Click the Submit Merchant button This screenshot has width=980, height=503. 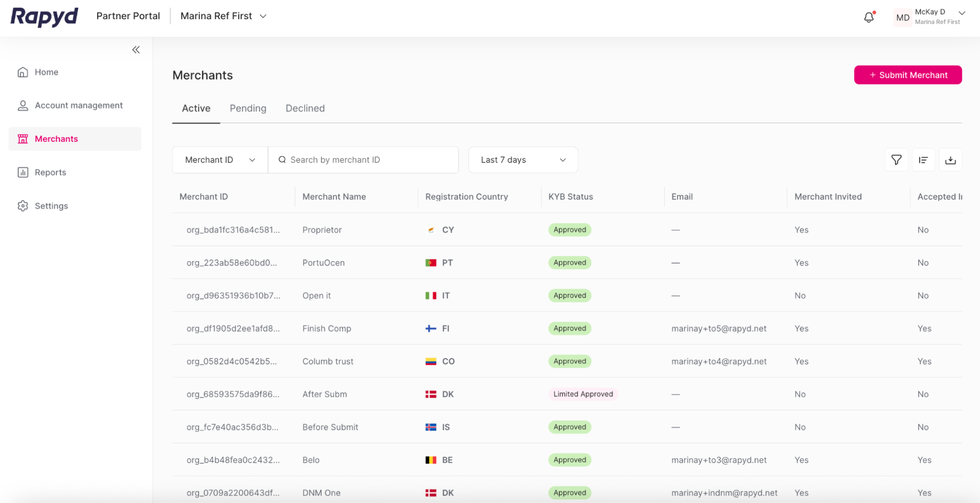(x=907, y=75)
